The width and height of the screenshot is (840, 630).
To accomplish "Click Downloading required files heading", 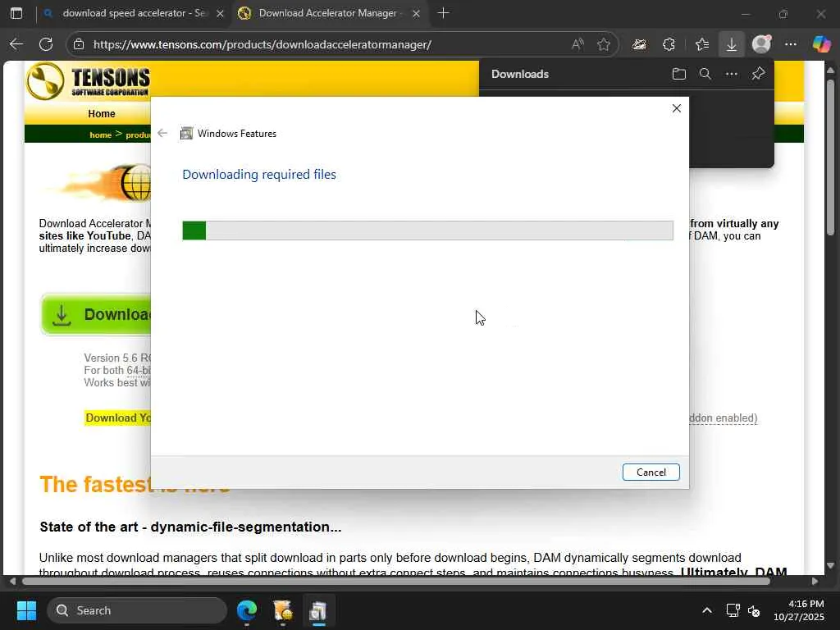I will [x=259, y=174].
